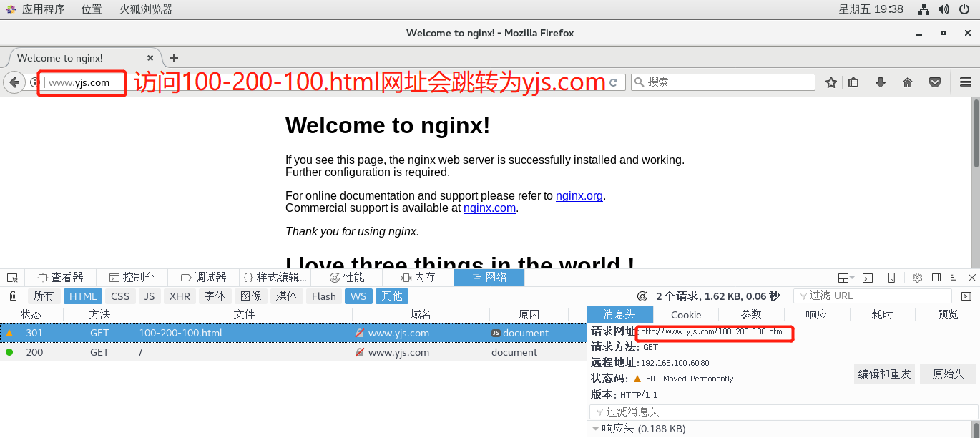Toggle the JS request filter
The image size is (980, 438).
[150, 296]
